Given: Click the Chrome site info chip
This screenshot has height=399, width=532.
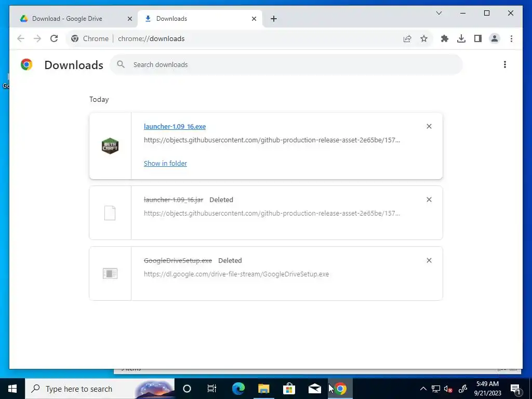Looking at the screenshot, I should [x=90, y=38].
